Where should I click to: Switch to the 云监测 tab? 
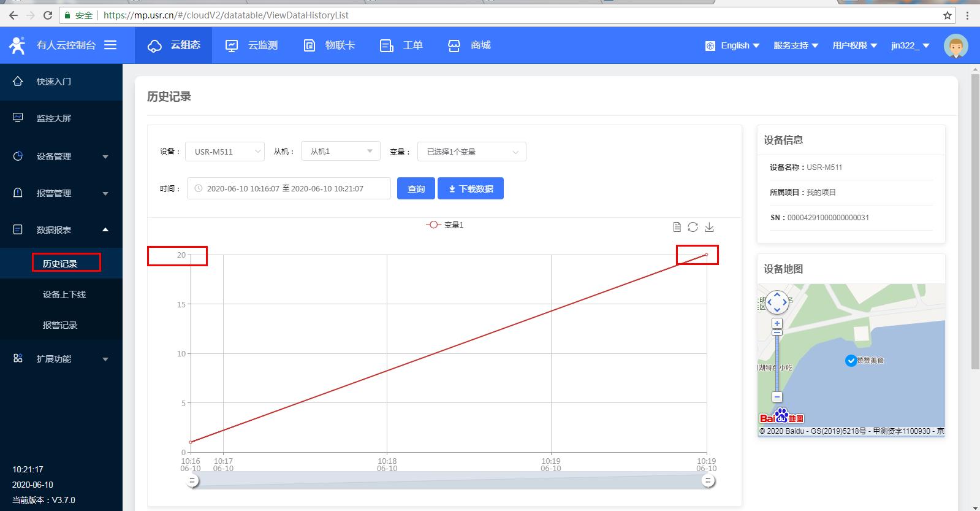tap(252, 45)
